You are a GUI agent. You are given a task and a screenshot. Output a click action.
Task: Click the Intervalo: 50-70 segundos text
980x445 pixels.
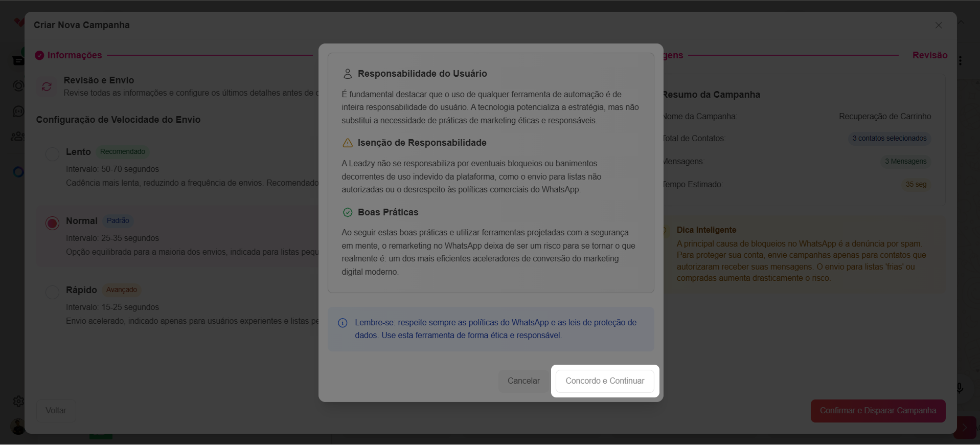coord(112,169)
